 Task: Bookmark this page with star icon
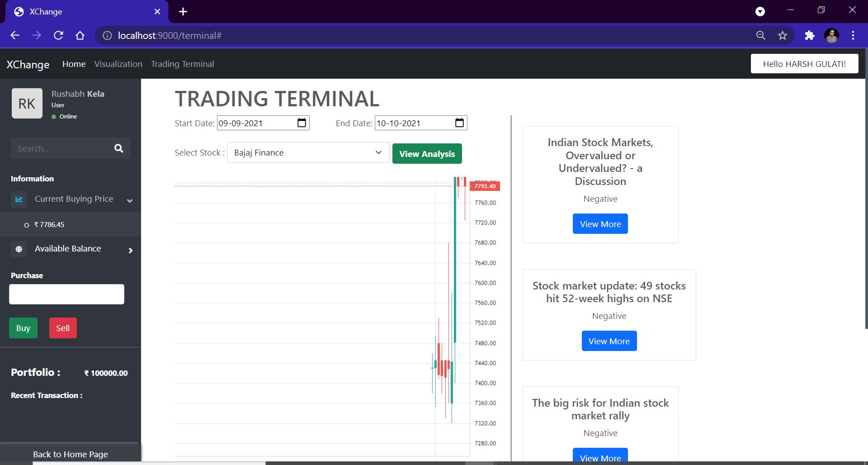(x=783, y=35)
